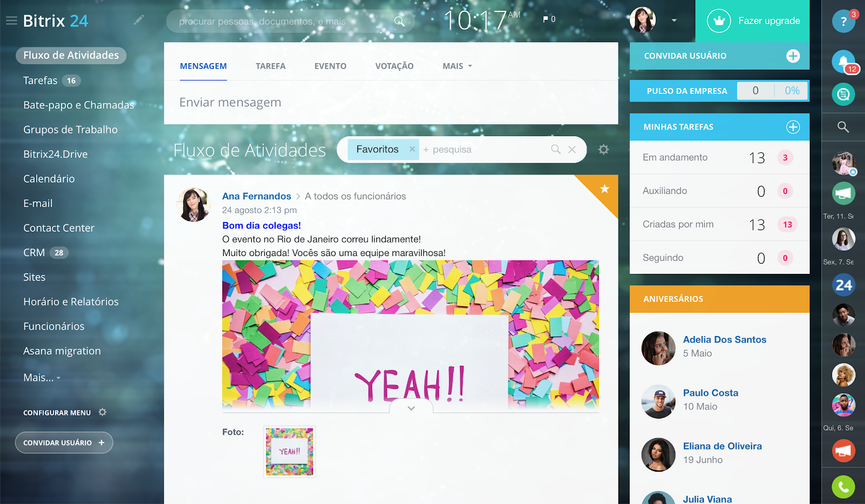Open the YEAH photo thumbnail

pyautogui.click(x=289, y=452)
